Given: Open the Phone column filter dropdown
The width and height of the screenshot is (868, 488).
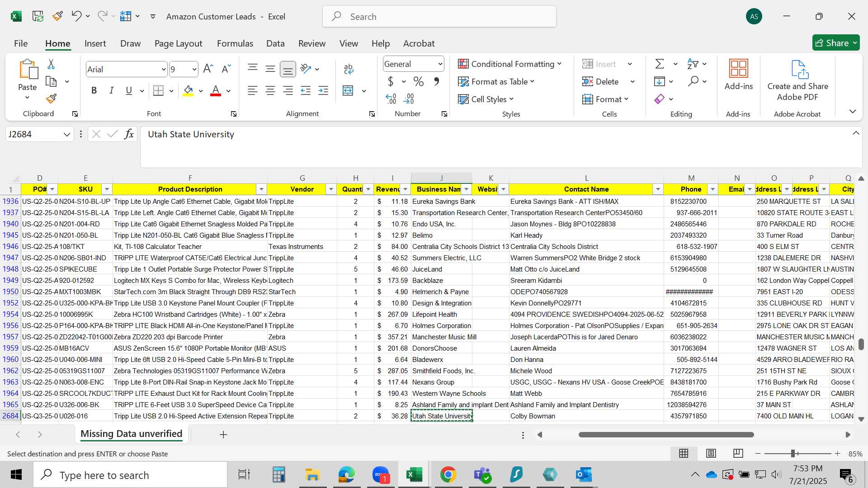Looking at the screenshot, I should point(712,189).
